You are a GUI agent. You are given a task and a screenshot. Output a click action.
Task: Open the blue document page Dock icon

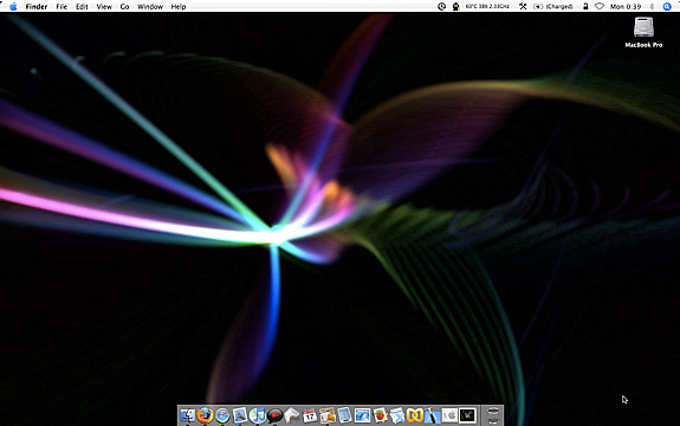click(345, 416)
